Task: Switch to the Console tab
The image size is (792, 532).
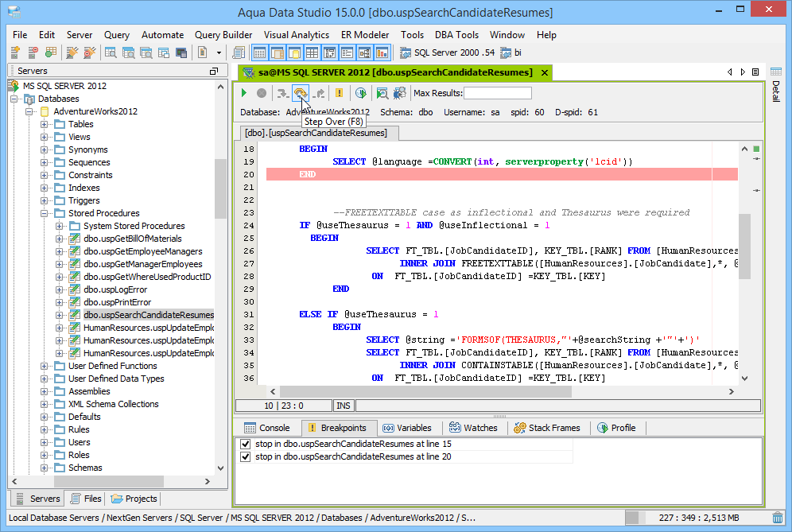Action: point(266,428)
